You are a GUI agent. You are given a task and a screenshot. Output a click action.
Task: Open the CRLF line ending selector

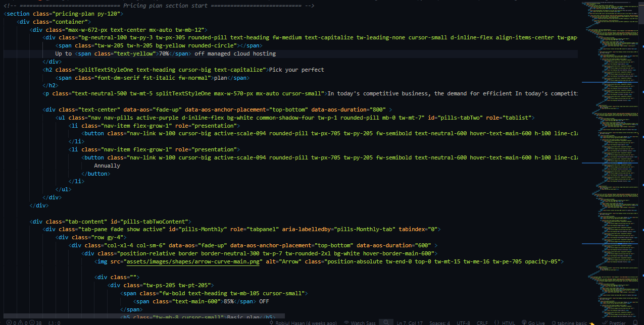point(481,322)
